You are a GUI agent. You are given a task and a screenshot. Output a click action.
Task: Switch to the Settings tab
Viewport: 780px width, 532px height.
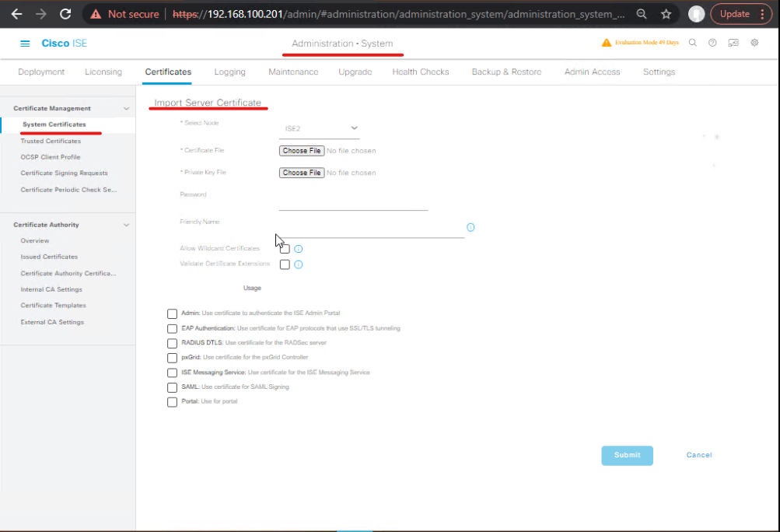pyautogui.click(x=659, y=72)
